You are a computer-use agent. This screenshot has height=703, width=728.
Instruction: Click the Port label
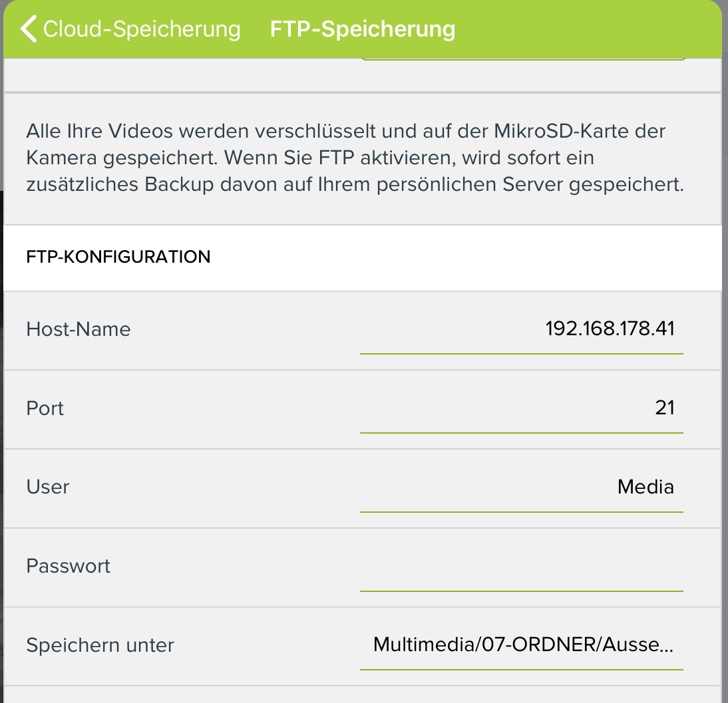pyautogui.click(x=45, y=408)
